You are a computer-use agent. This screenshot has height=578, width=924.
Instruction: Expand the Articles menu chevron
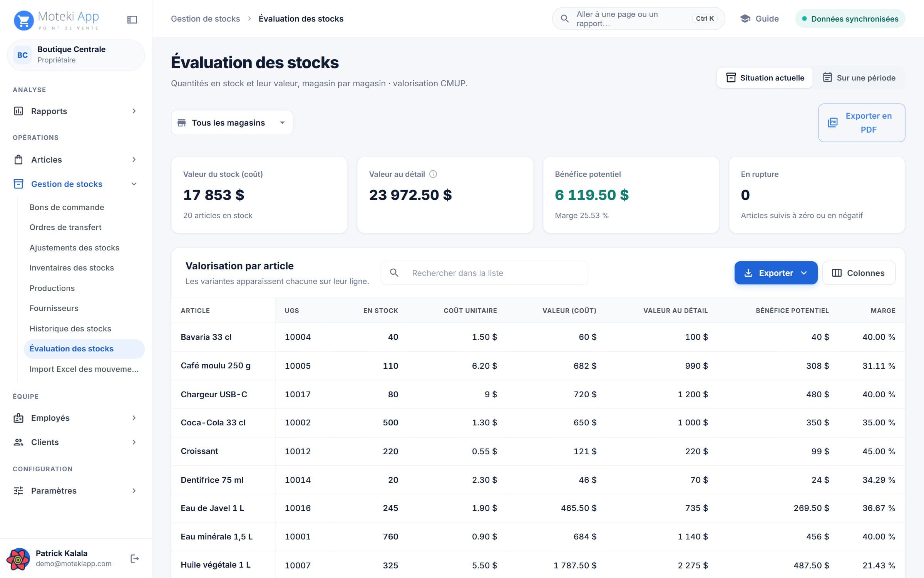(x=134, y=160)
